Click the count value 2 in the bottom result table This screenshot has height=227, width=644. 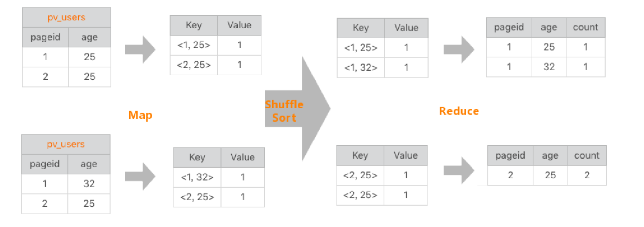pos(587,175)
